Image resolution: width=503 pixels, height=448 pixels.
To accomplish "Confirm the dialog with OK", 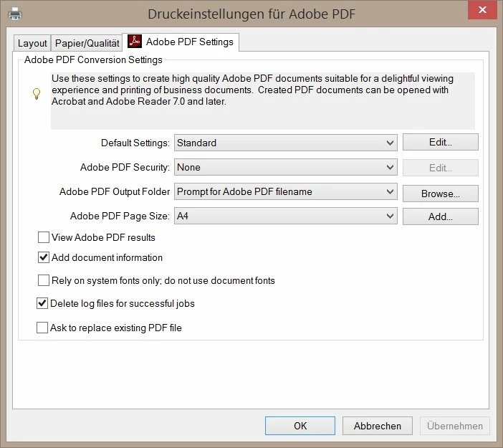I will click(x=300, y=426).
